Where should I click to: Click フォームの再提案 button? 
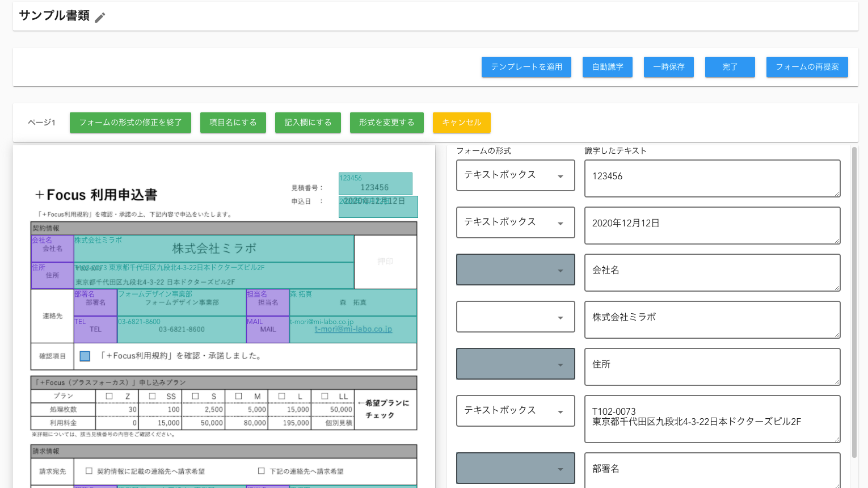[x=807, y=67]
